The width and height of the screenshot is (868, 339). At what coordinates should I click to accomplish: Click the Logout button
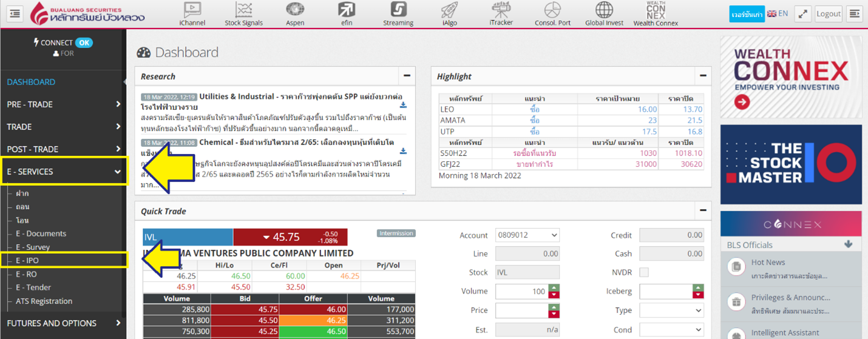pyautogui.click(x=829, y=13)
